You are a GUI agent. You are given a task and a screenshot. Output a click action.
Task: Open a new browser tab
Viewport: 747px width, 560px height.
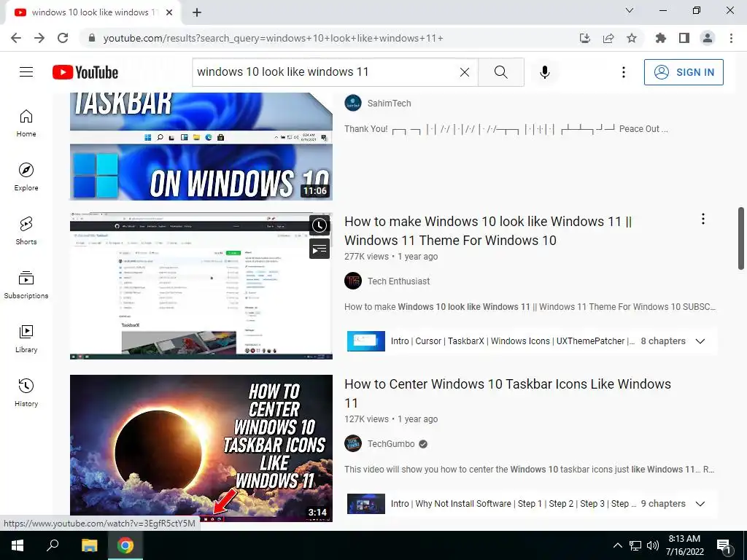(x=197, y=12)
